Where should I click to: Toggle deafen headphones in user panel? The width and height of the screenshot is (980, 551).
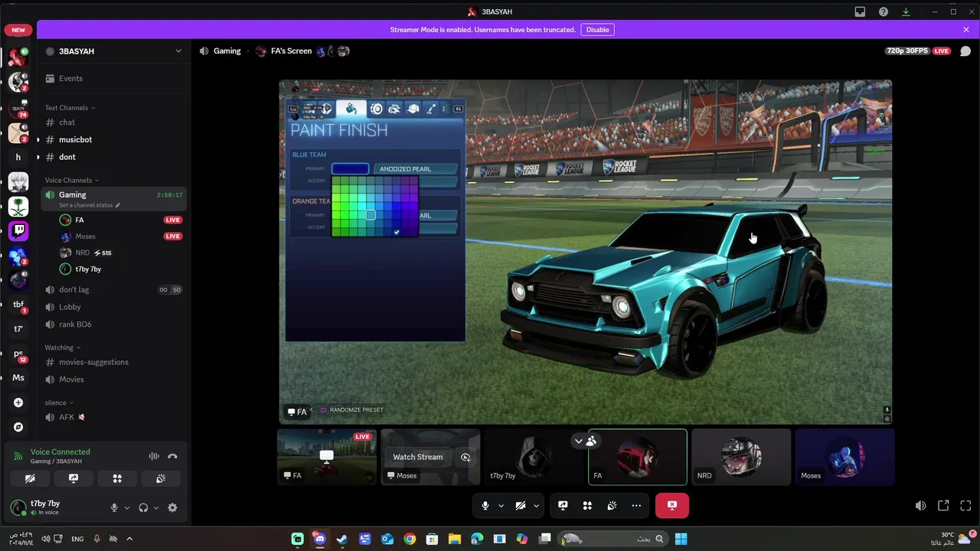143,507
